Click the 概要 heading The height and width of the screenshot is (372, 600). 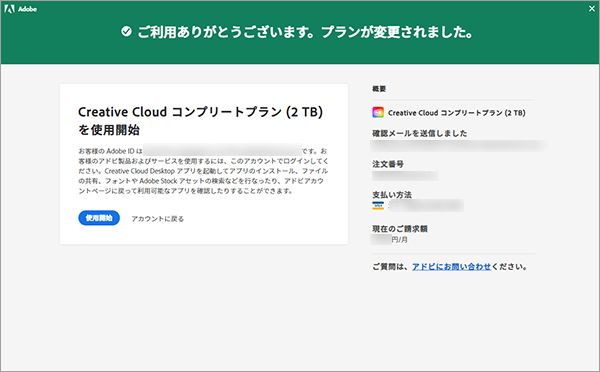(x=379, y=88)
